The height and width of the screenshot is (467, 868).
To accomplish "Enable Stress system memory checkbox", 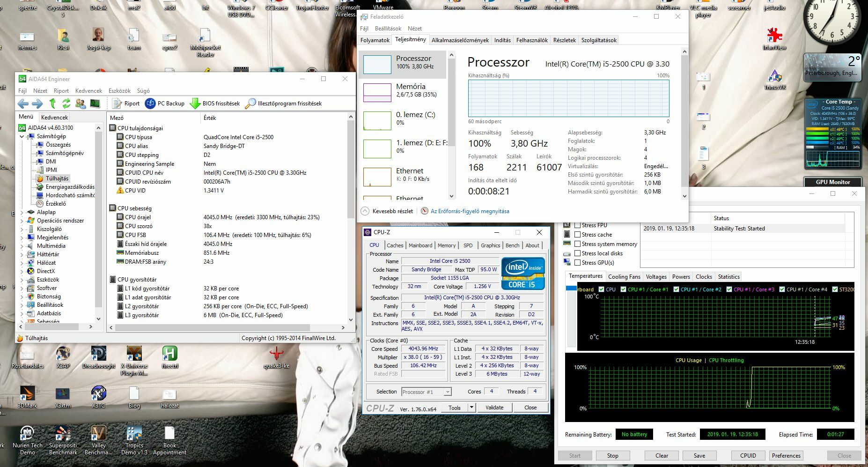I will point(578,244).
